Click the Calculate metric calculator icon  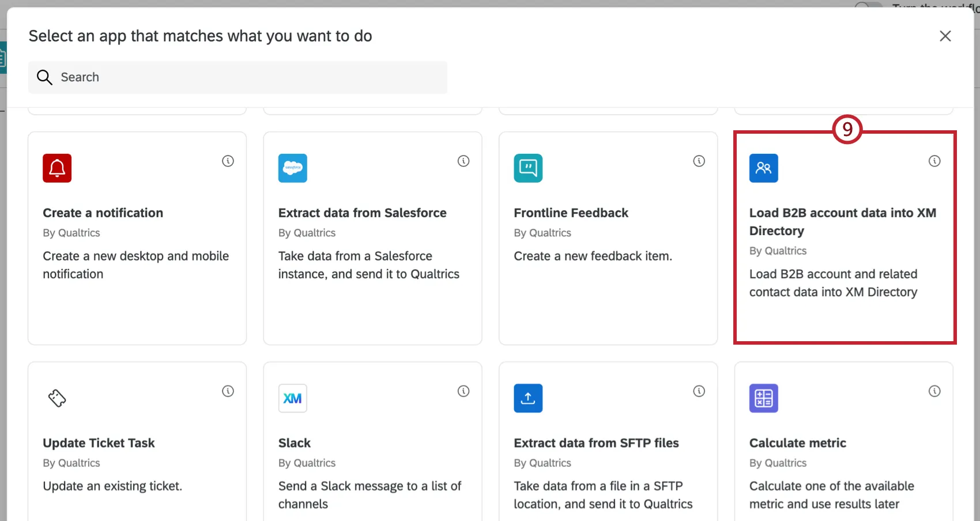click(x=763, y=398)
